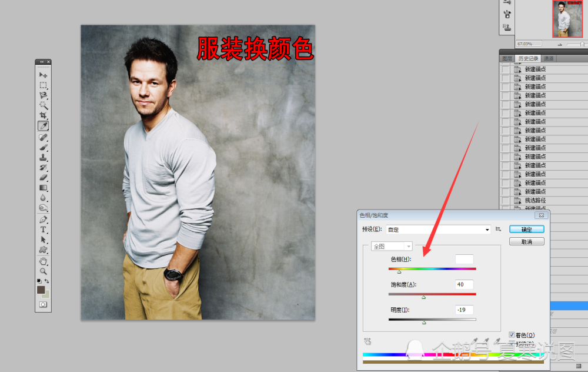Select the Blur tool
The height and width of the screenshot is (372, 588).
click(x=43, y=198)
